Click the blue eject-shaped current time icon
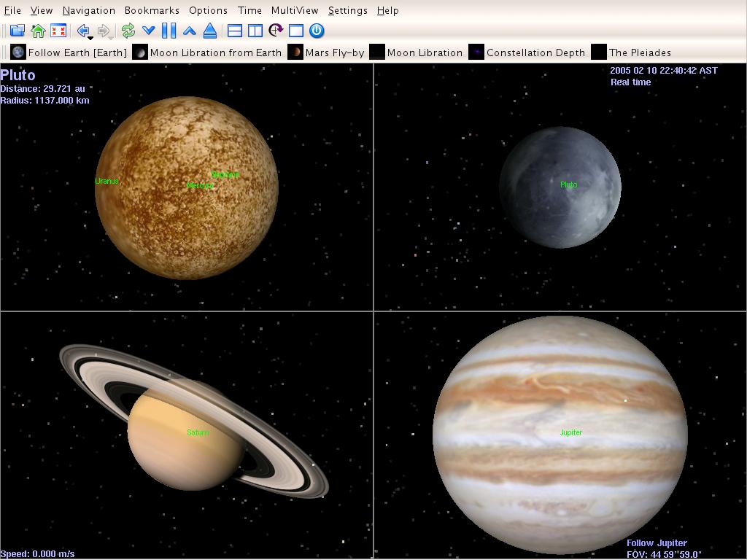 pos(209,31)
